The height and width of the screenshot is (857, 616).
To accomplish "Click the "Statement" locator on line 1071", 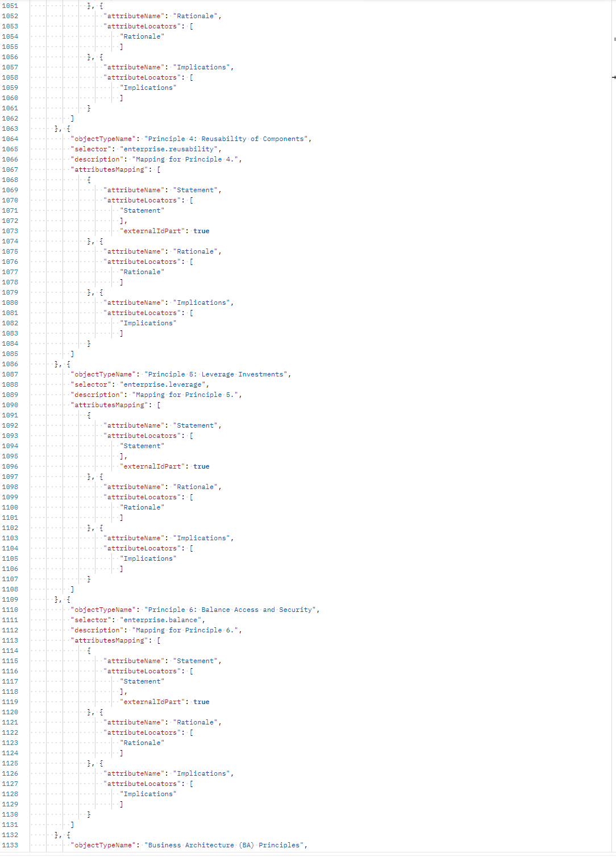I will pos(142,210).
